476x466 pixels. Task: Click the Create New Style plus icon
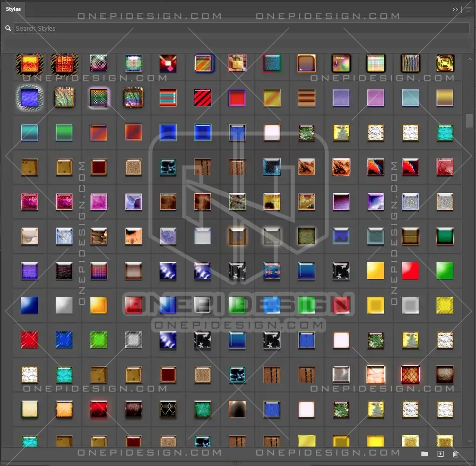click(x=440, y=454)
